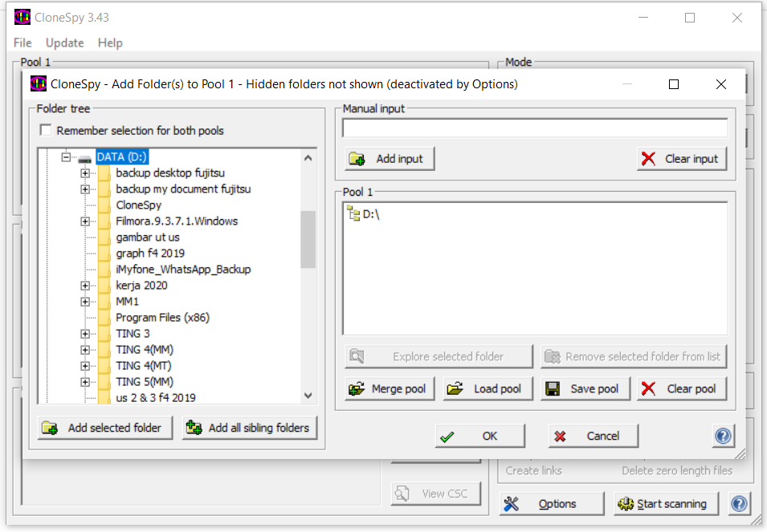This screenshot has height=532, width=767.
Task: Expand the TING 5(MM) folder
Action: tap(85, 382)
